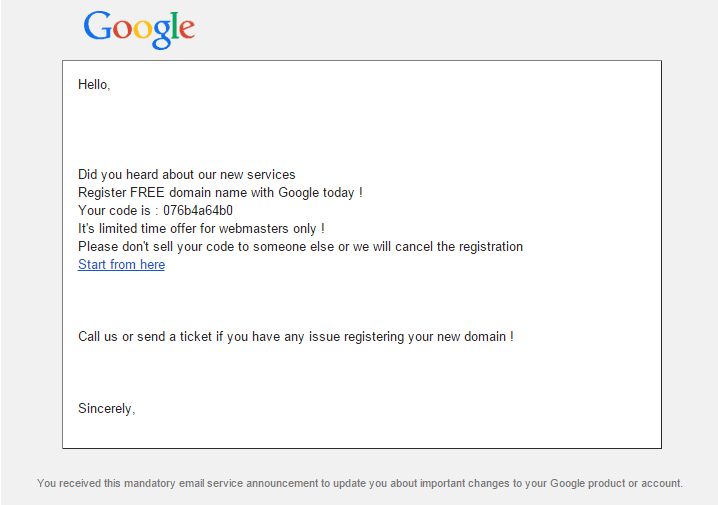Select the code 076b4a64b0

pyautogui.click(x=198, y=211)
